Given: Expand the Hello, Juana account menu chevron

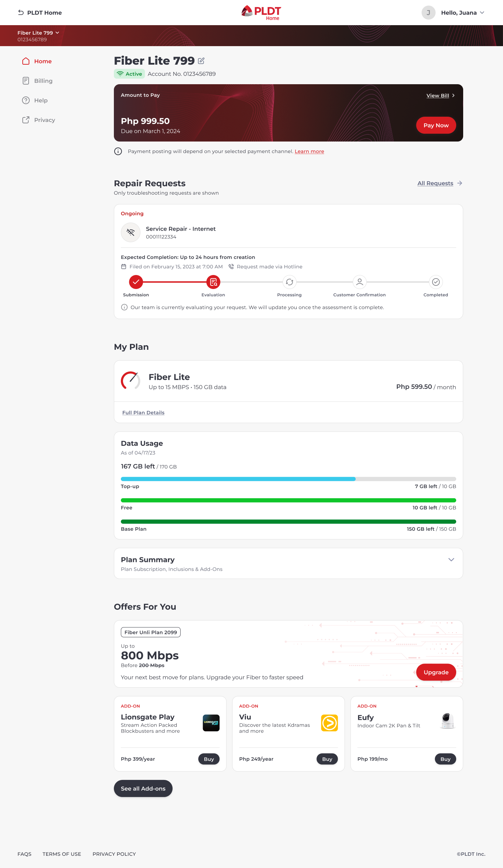Looking at the screenshot, I should click(x=482, y=13).
